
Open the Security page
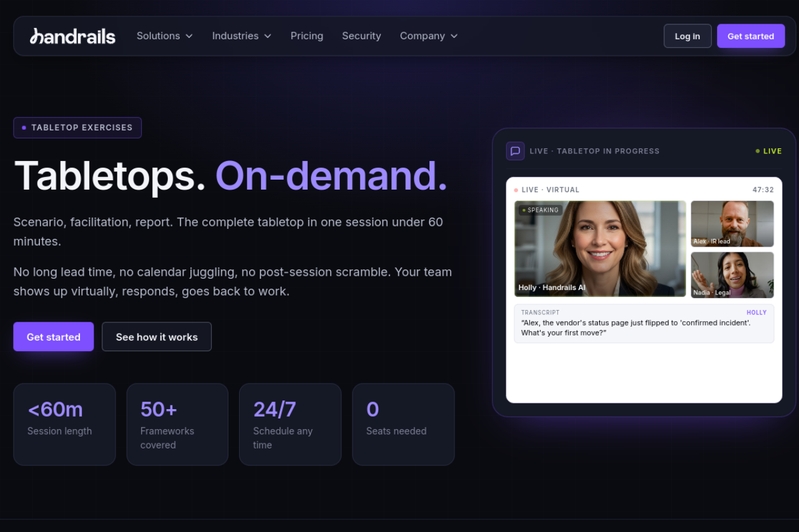coord(361,36)
